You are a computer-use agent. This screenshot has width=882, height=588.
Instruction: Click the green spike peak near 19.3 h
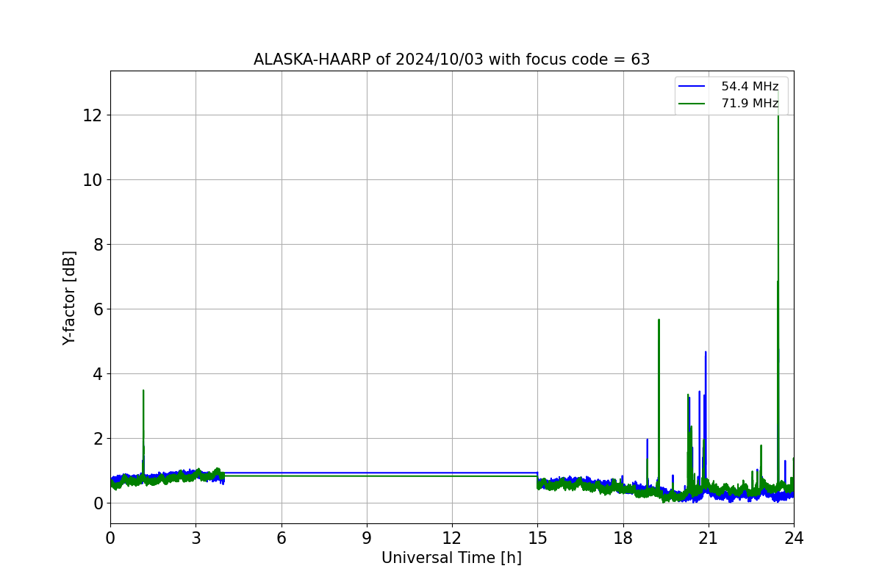659,320
